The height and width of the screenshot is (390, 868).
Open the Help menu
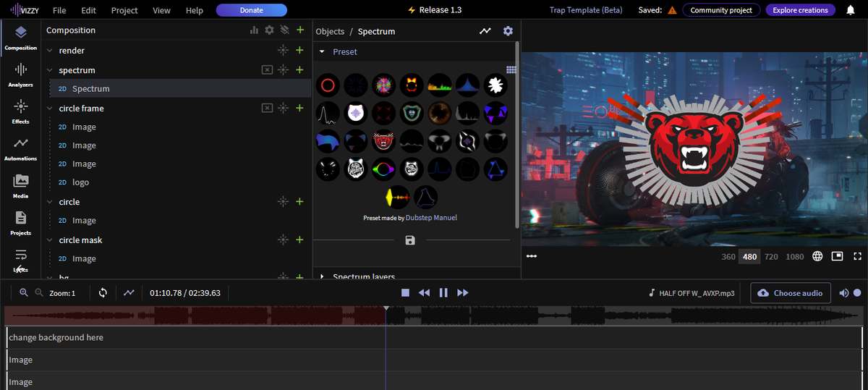pos(194,11)
